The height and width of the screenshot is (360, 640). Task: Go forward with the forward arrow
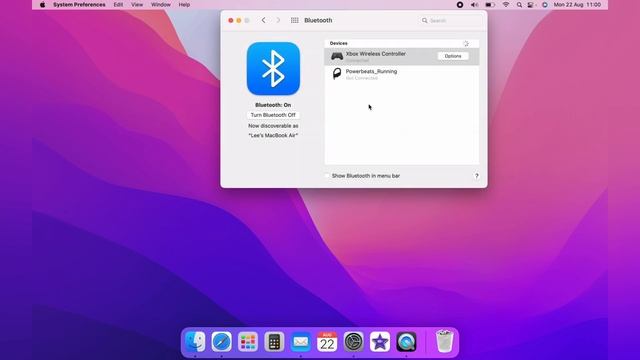(x=278, y=20)
